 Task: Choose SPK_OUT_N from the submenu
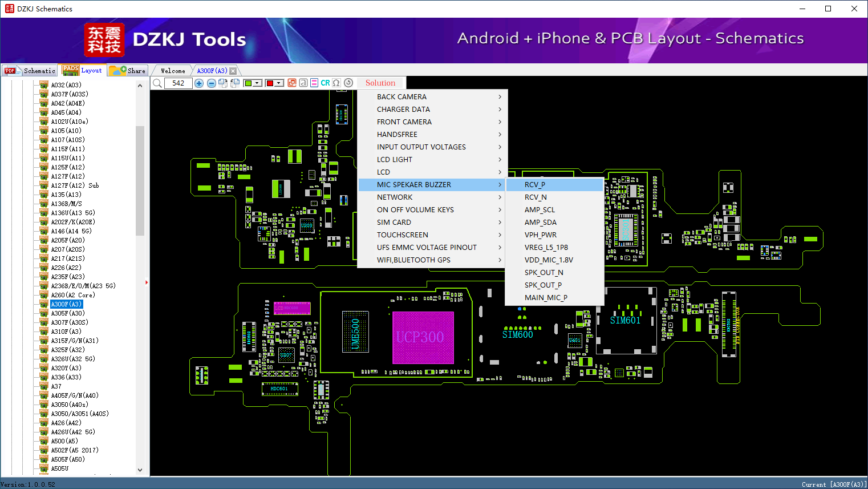(555, 273)
